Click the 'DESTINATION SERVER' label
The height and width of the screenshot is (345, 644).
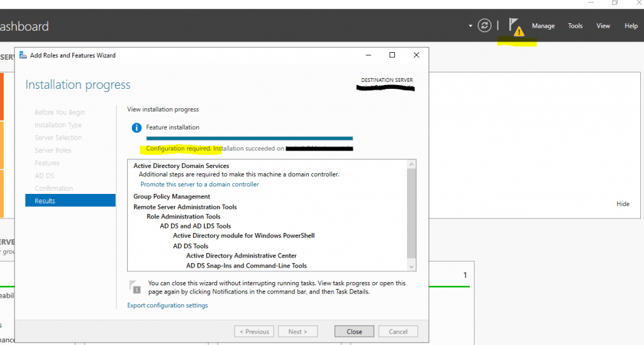click(387, 80)
